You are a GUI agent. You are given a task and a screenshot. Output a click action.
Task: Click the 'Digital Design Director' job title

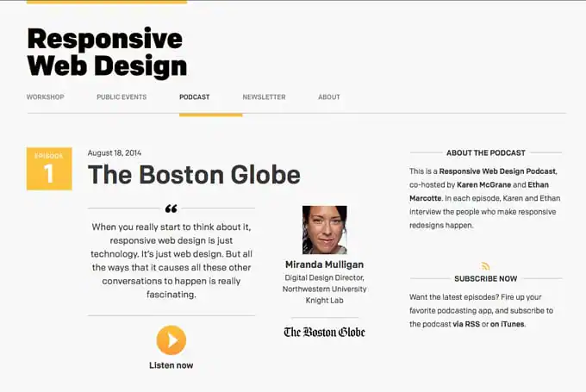click(x=324, y=277)
